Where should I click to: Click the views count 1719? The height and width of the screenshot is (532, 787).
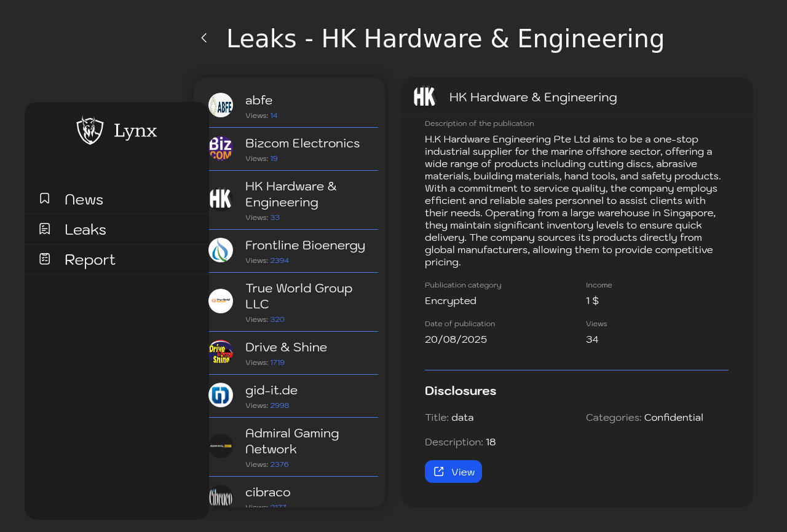click(x=277, y=362)
